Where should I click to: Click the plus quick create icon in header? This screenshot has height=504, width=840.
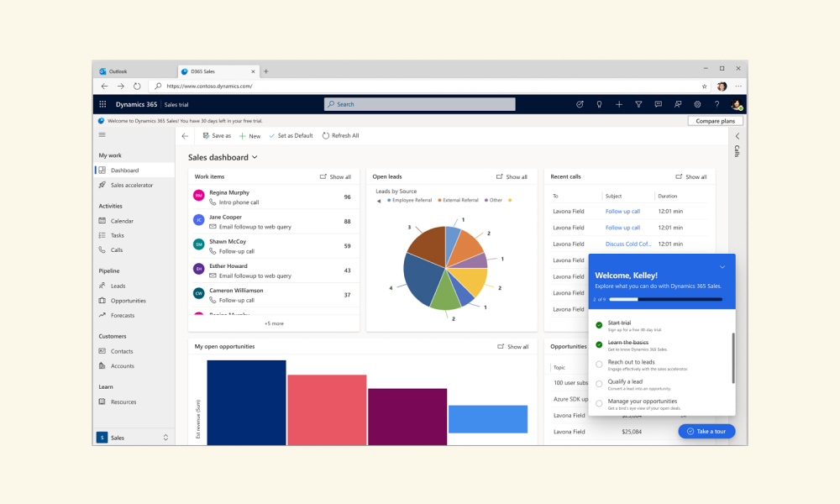click(619, 104)
